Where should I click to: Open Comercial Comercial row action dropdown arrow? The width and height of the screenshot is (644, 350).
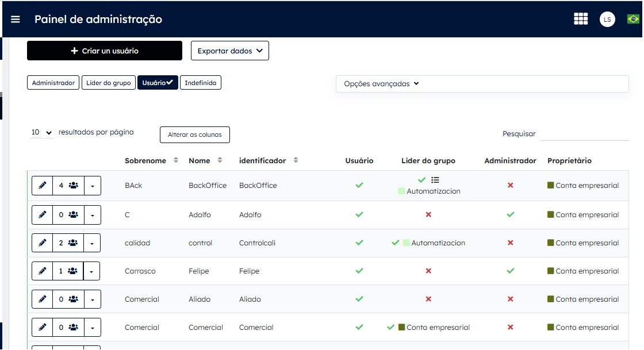click(93, 328)
